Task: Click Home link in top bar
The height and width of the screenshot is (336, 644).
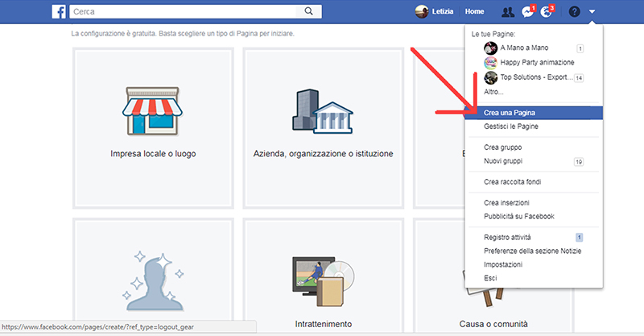Action: [474, 12]
